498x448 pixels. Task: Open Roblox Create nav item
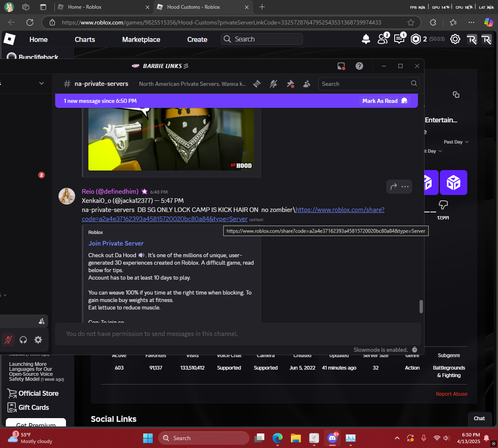pyautogui.click(x=197, y=39)
